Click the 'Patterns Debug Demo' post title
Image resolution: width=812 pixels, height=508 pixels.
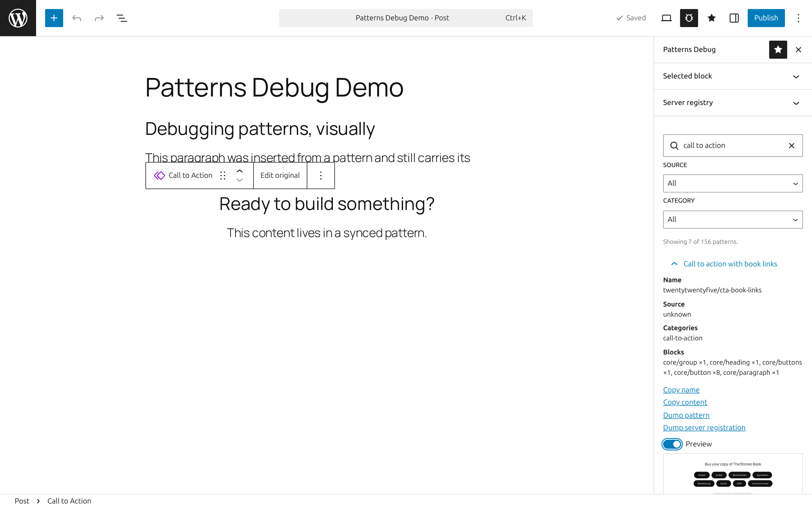[274, 87]
